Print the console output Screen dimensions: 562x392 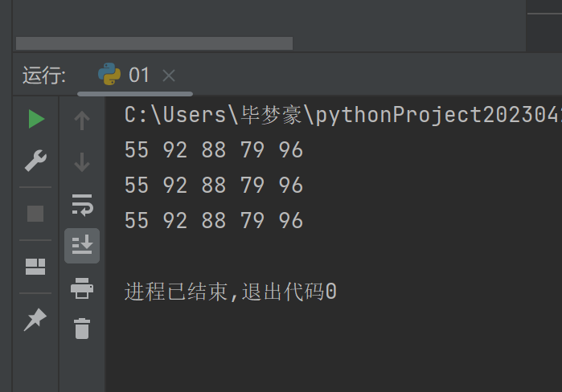(82, 287)
